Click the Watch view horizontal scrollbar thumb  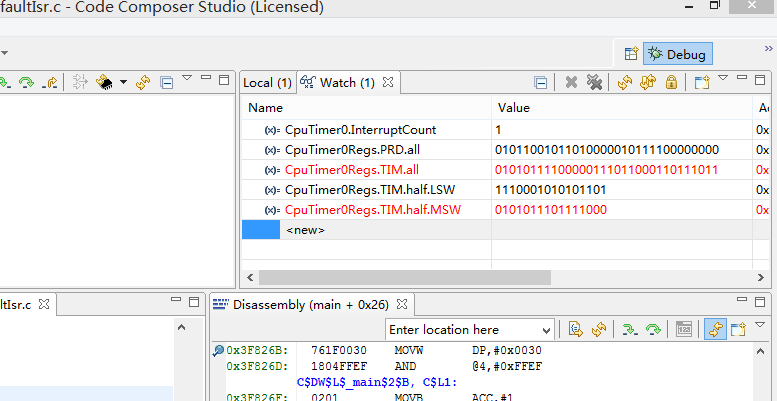coord(404,277)
